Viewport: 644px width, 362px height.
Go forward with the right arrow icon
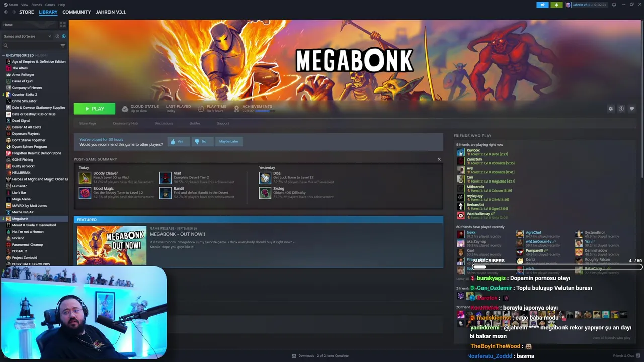click(13, 12)
